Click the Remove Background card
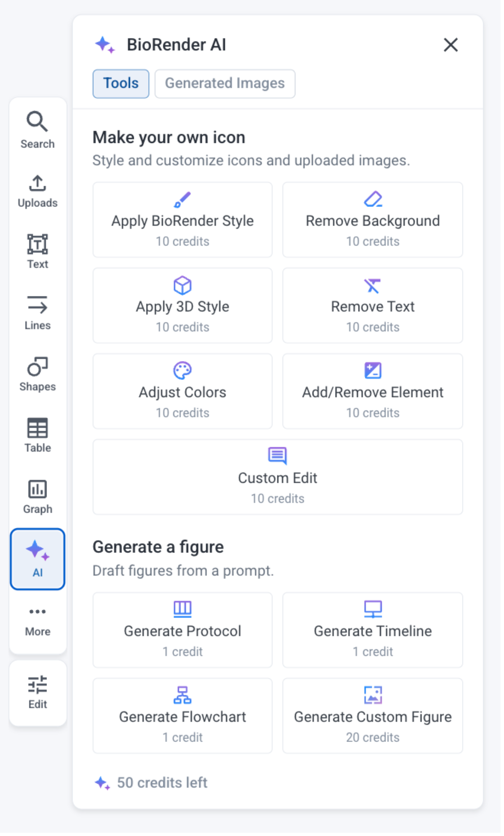The height and width of the screenshot is (836, 504). 372,219
